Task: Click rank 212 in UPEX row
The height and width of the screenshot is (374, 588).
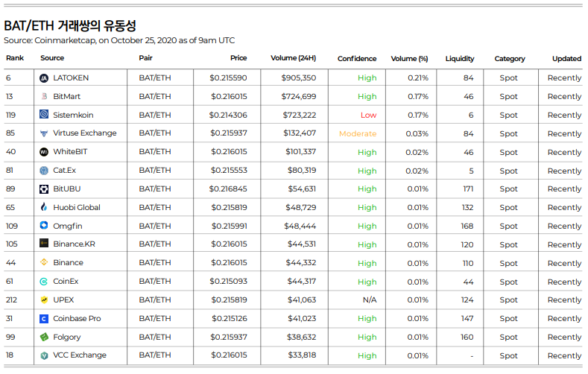Action: tap(11, 299)
